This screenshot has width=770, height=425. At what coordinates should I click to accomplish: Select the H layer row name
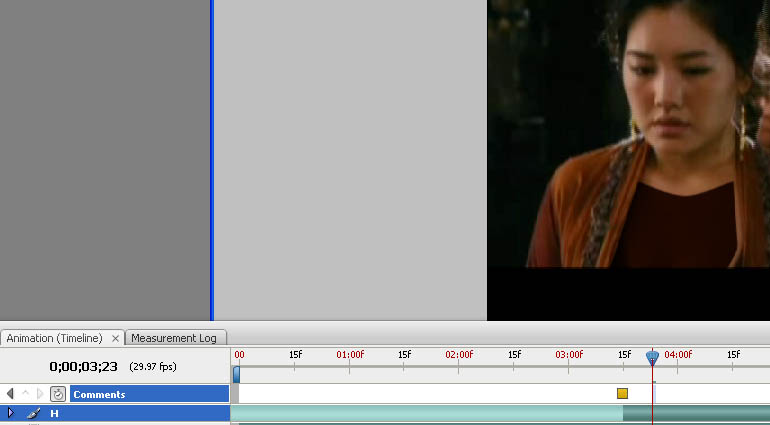55,414
